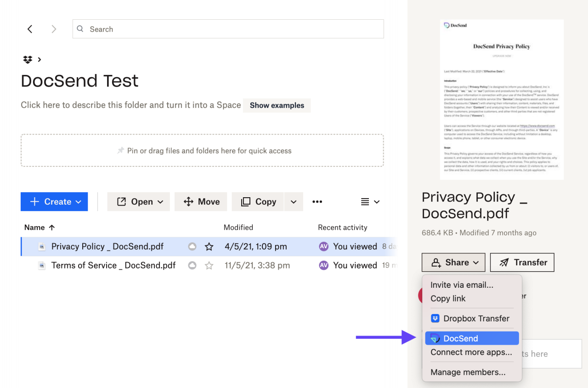This screenshot has width=588, height=388.
Task: Click cloud sync icon for Privacy Policy file
Action: pos(192,247)
